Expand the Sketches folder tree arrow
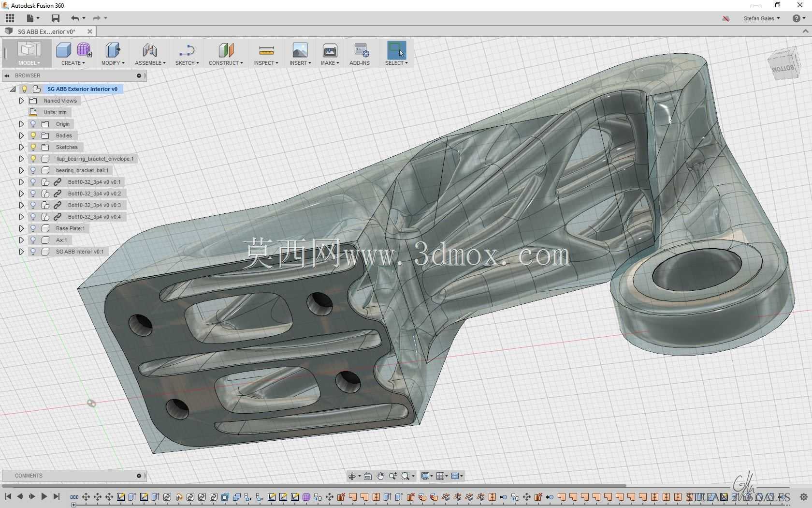Image resolution: width=812 pixels, height=508 pixels. (x=21, y=147)
